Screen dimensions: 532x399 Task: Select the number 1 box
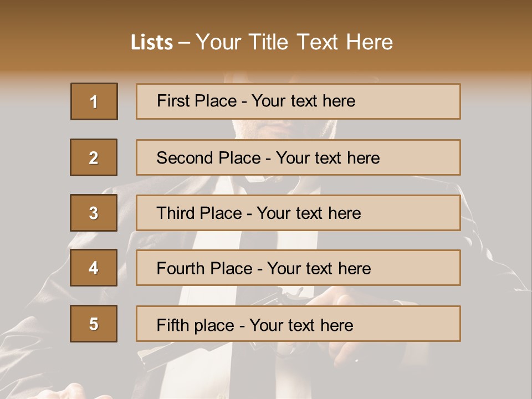(94, 101)
